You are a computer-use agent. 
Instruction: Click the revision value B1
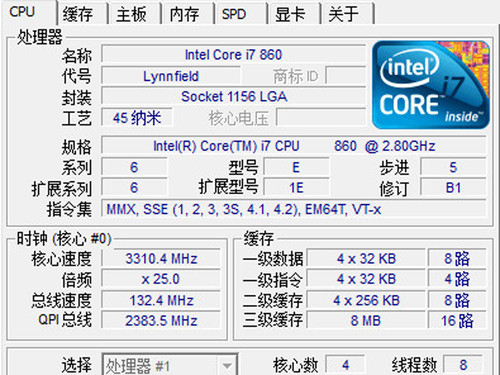tap(453, 188)
